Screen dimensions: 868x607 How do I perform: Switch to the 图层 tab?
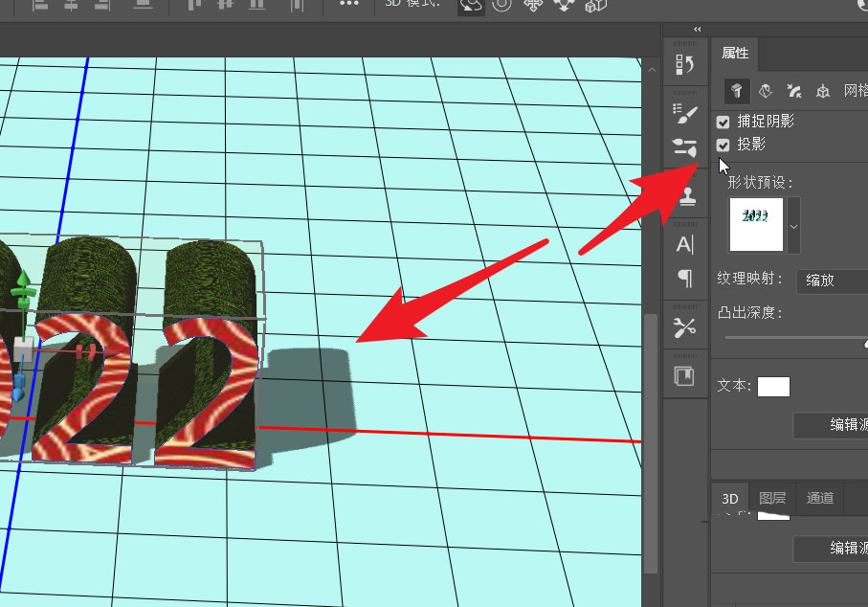(772, 498)
